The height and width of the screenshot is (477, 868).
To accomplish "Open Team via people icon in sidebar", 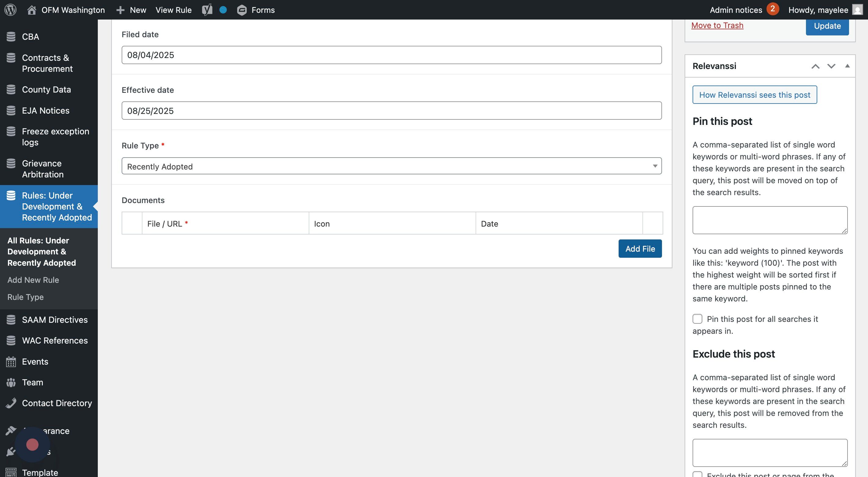I will (11, 382).
